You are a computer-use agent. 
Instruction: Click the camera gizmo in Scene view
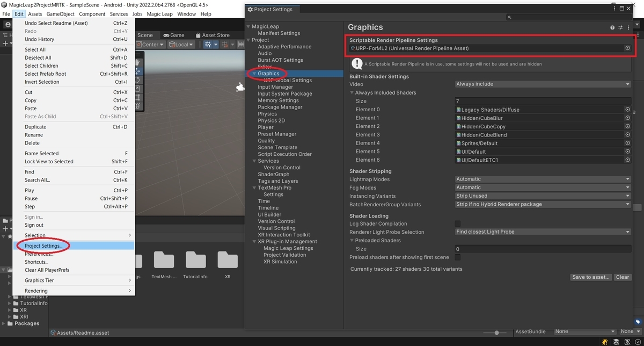240,88
